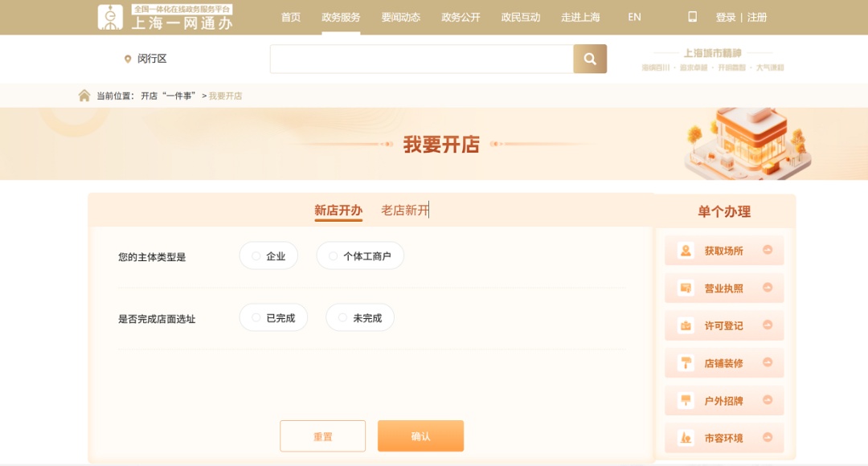Open the 政务公开 menu item

pos(461,17)
